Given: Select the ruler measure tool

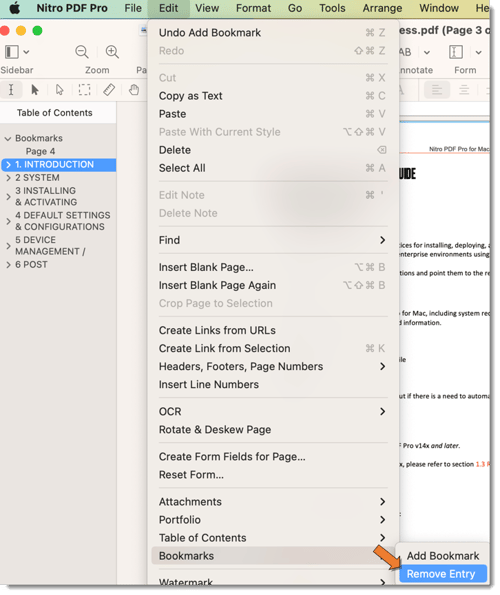Looking at the screenshot, I should tap(109, 90).
